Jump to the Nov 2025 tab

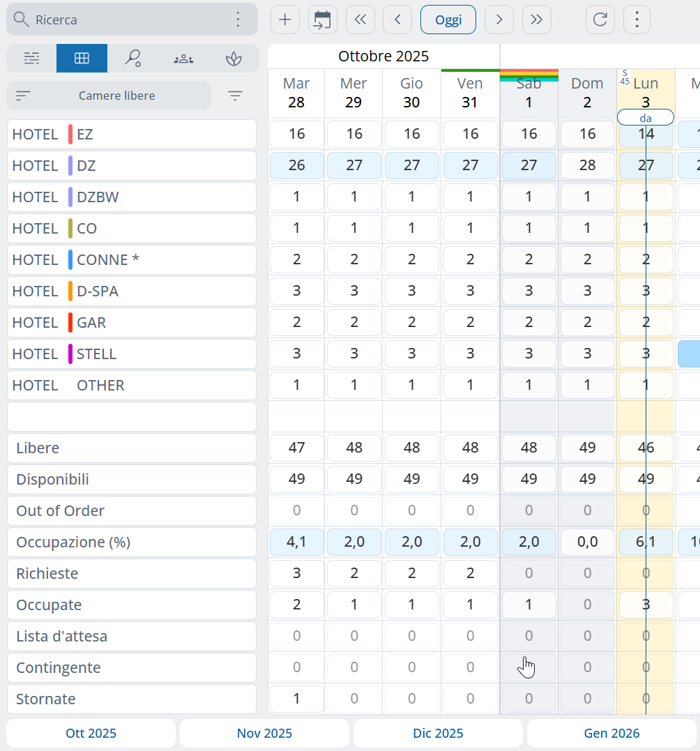(x=264, y=733)
